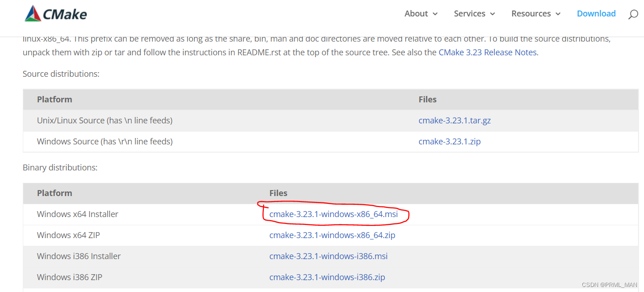Click the Windows x64 ZIP label
Image resolution: width=644 pixels, height=292 pixels.
tap(68, 235)
